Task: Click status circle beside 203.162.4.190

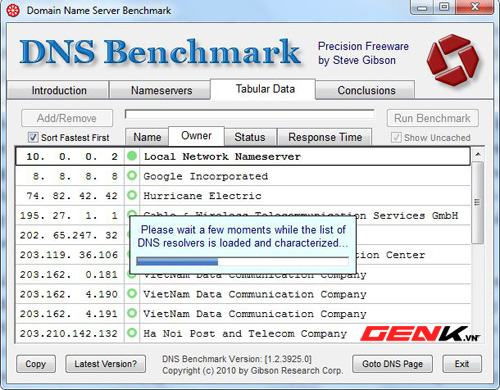Action: (132, 294)
